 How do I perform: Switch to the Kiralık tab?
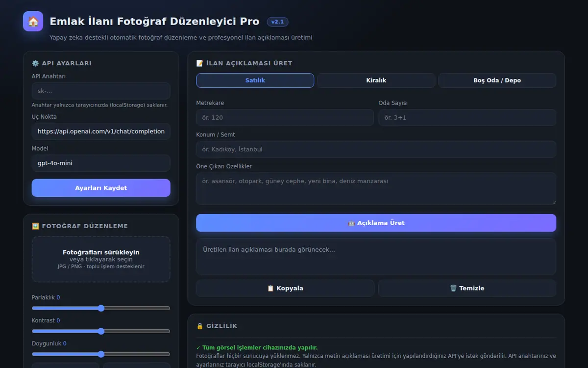point(376,80)
